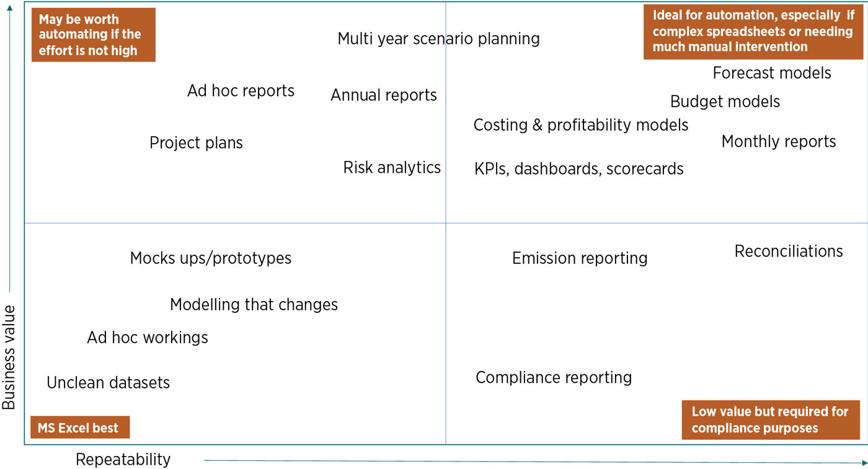This screenshot has height=469, width=868.
Task: Select 'Multi year scenario planning' label
Action: tap(438, 39)
